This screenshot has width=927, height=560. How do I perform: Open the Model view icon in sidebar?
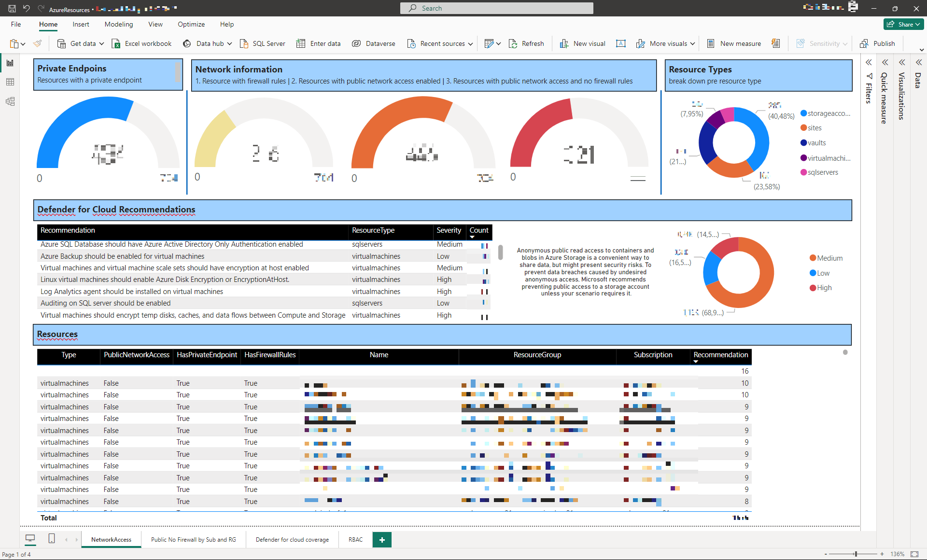pos(10,101)
